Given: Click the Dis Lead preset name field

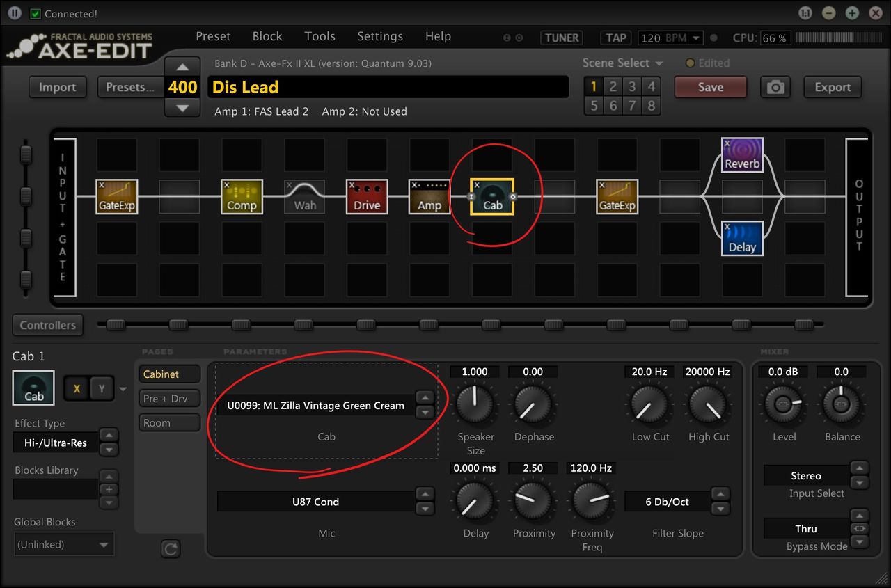Looking at the screenshot, I should pos(388,87).
